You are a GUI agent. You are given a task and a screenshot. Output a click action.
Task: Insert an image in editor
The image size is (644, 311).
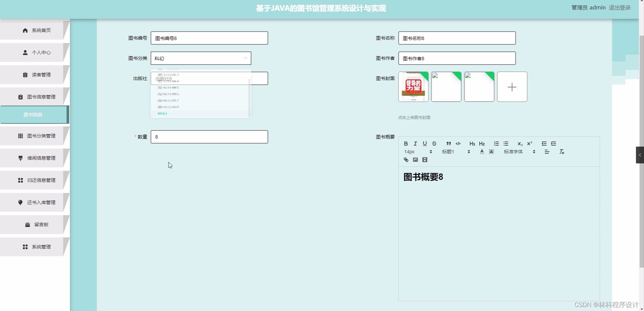415,160
